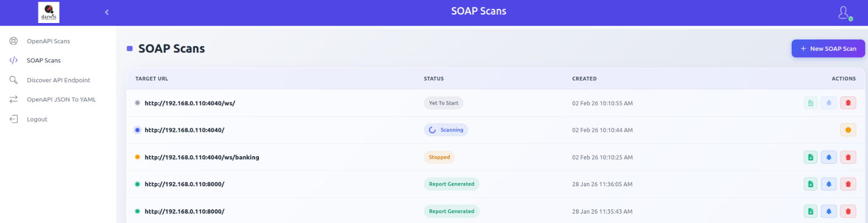This screenshot has width=868, height=223.
Task: Click Logout in the sidebar
Action: click(x=37, y=119)
